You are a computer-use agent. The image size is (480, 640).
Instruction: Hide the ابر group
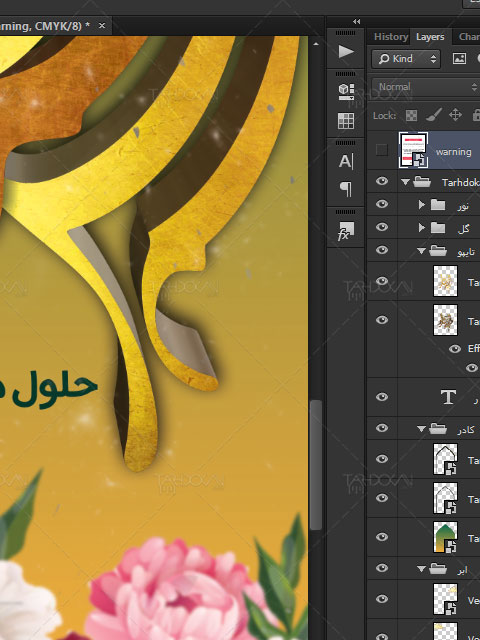[x=382, y=568]
